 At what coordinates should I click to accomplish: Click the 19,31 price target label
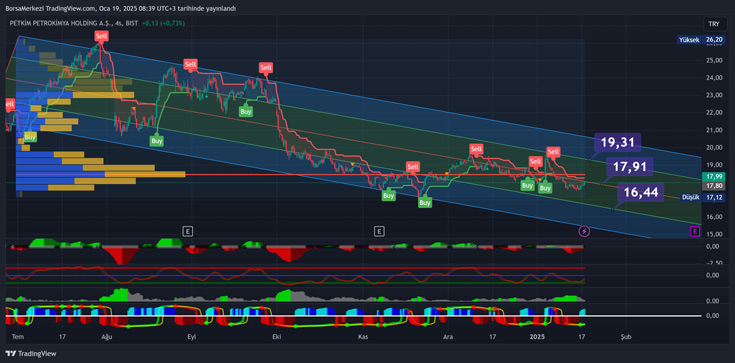[617, 142]
